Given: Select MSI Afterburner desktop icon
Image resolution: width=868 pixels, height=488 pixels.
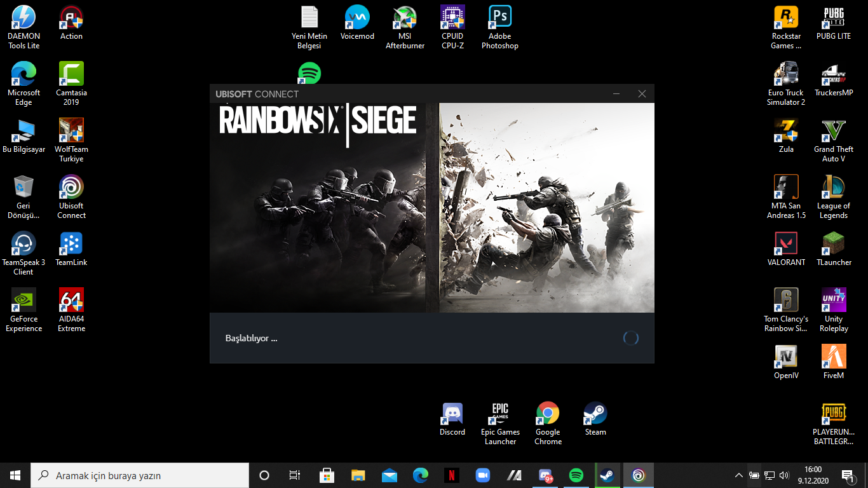Looking at the screenshot, I should [x=405, y=27].
